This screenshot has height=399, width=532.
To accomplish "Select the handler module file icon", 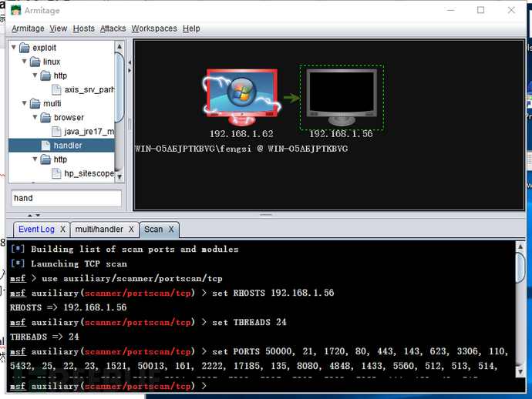I will point(45,146).
